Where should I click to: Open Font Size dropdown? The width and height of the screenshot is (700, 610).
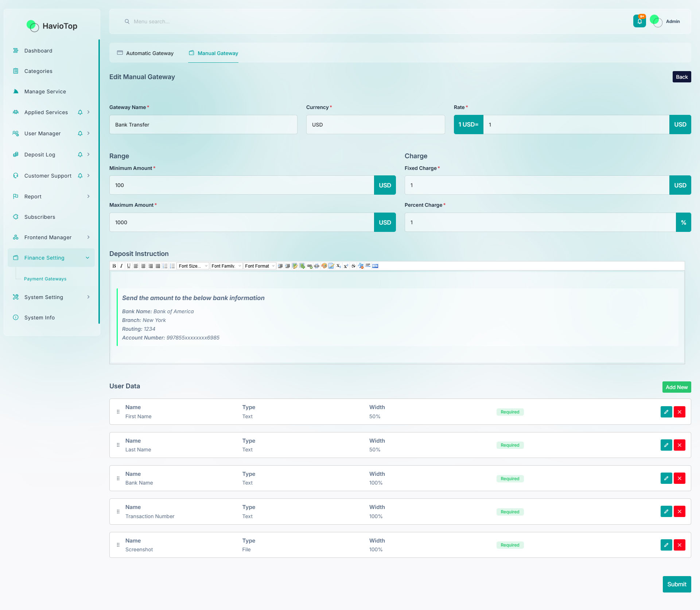193,266
